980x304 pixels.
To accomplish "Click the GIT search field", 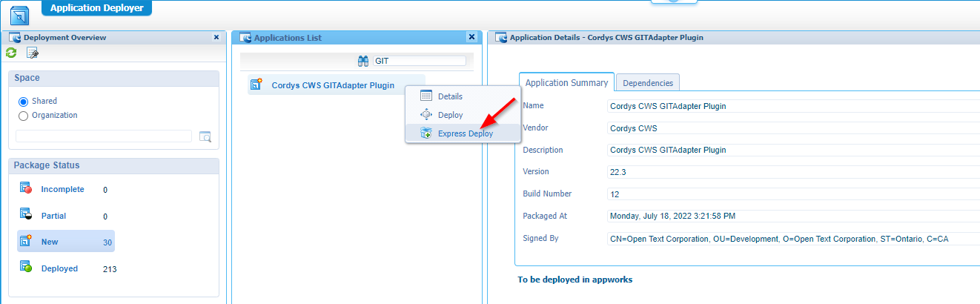I will point(420,61).
